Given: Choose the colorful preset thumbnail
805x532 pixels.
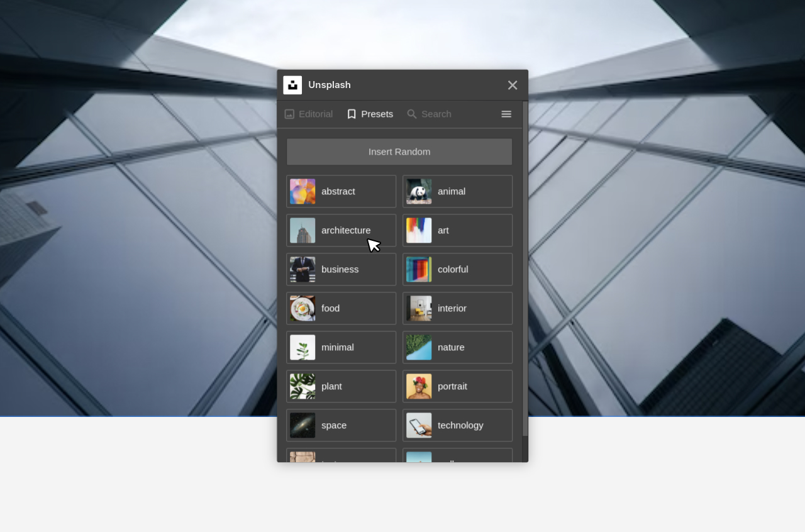Looking at the screenshot, I should (x=419, y=269).
